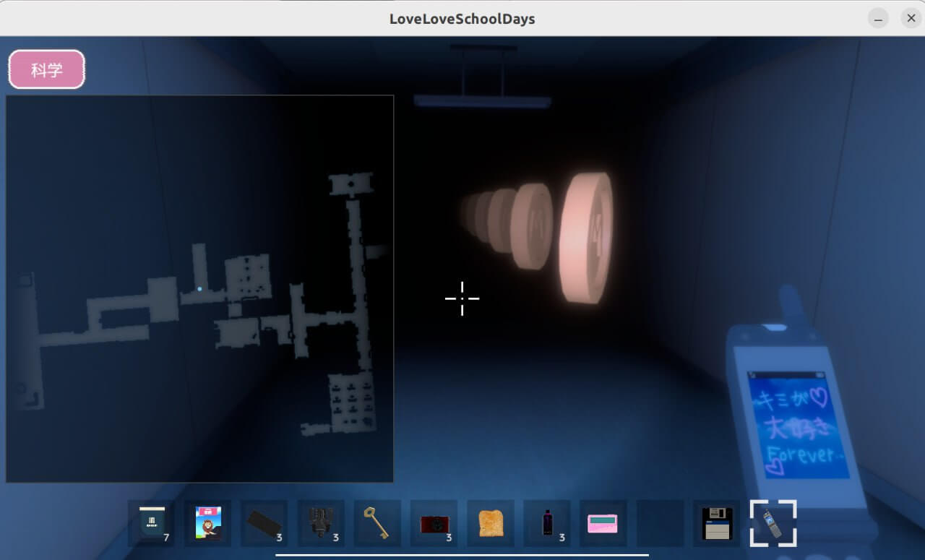Tap the held phone's blue screen
925x560 pixels.
(x=798, y=426)
